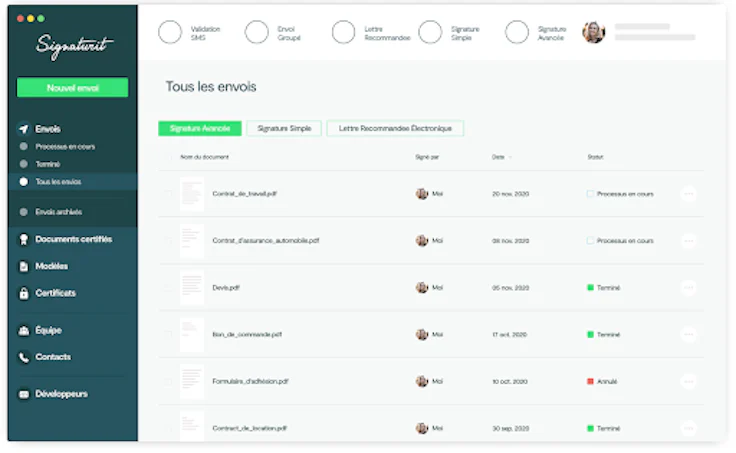Select Processus en cours sidebar radio
The width and height of the screenshot is (736, 453).
pos(23,146)
